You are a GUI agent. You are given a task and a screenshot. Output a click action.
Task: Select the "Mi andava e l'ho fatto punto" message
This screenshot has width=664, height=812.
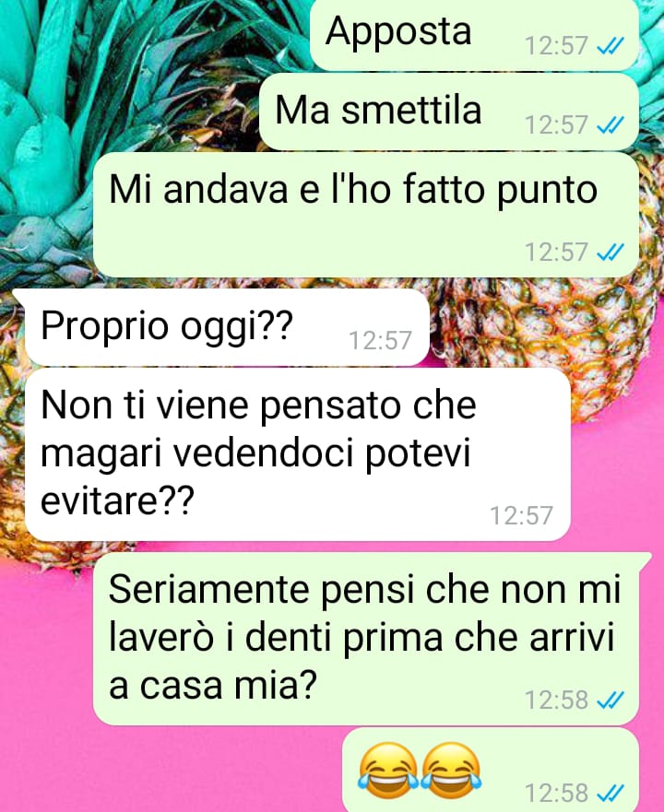pyautogui.click(x=366, y=215)
